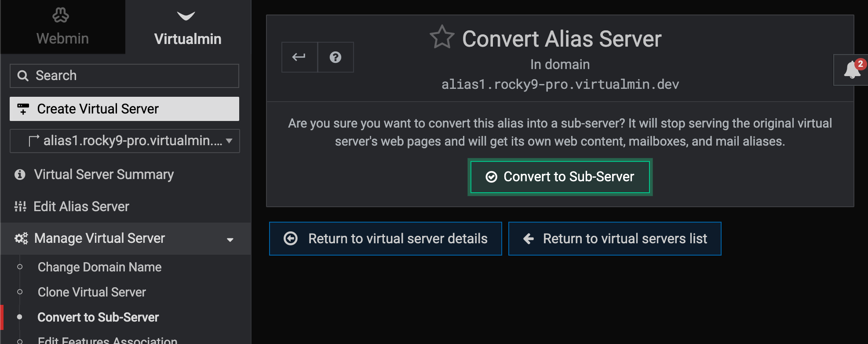This screenshot has height=344, width=868.
Task: Switch to the Virtualmin tab
Action: 188,27
